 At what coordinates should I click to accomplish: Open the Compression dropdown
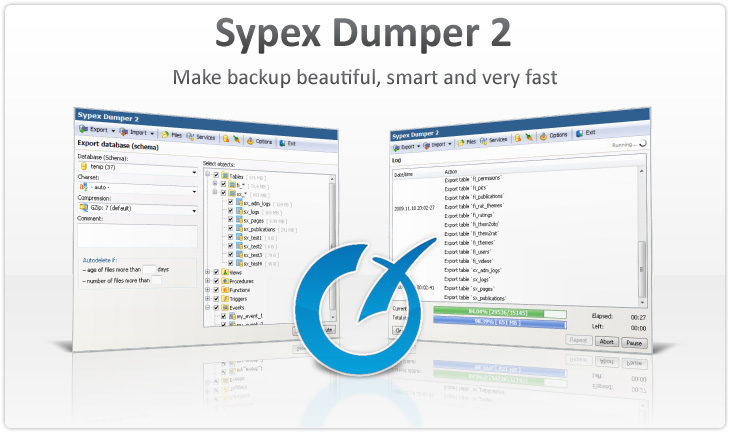pos(137,209)
